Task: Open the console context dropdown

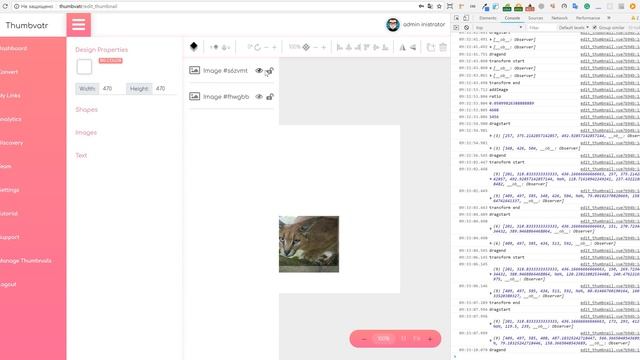Action: click(x=499, y=27)
